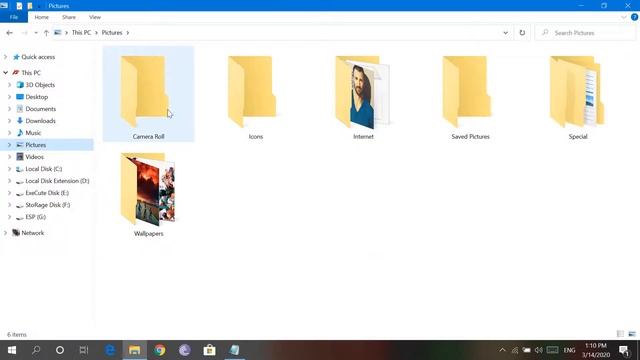The width and height of the screenshot is (640, 360).
Task: Refresh the Pictures folder view
Action: [522, 33]
